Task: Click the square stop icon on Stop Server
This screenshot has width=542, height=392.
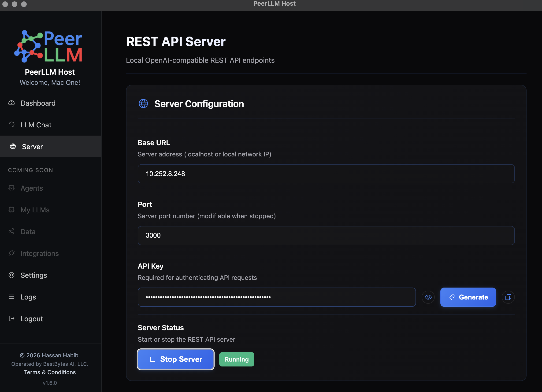Action: 153,359
